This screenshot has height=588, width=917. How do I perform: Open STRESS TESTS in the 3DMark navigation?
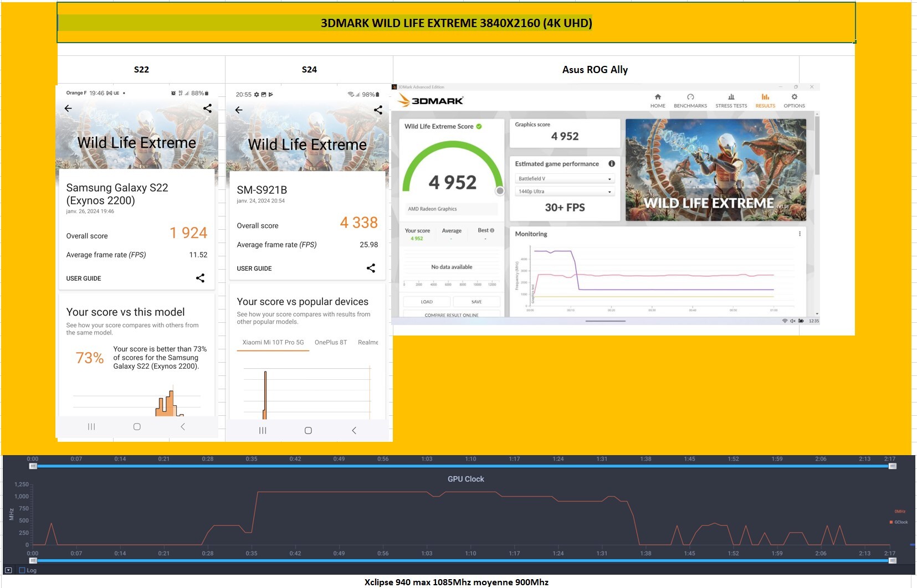coord(731,101)
